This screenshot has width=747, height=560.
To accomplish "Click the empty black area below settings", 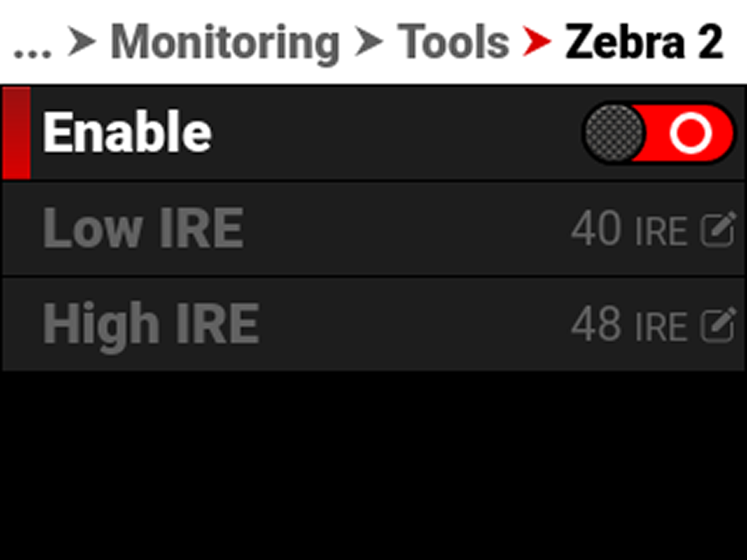I will 374,467.
